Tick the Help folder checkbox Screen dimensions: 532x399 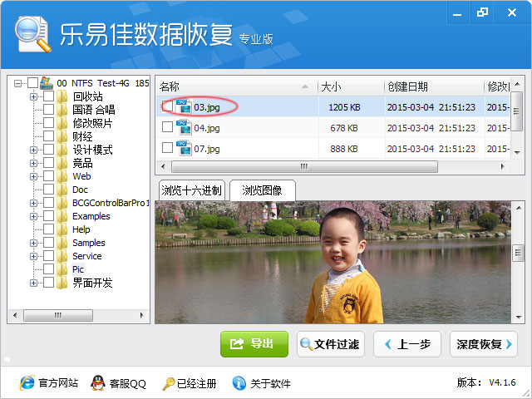click(x=48, y=229)
